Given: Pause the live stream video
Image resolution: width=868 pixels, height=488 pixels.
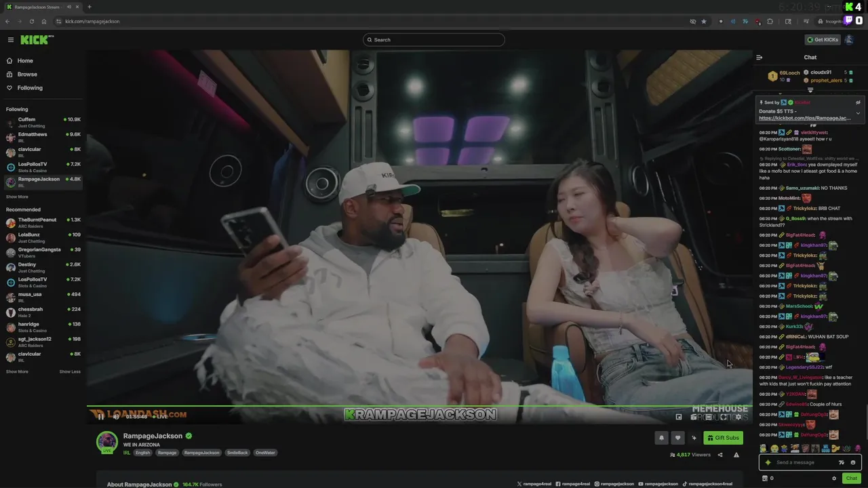Looking at the screenshot, I should click(x=100, y=417).
